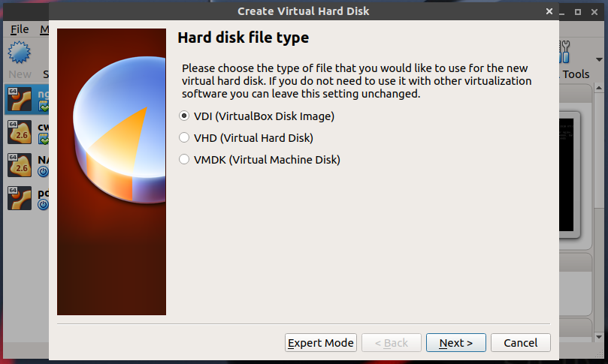Proceed with the Next button
Image resolution: width=608 pixels, height=364 pixels.
point(455,343)
